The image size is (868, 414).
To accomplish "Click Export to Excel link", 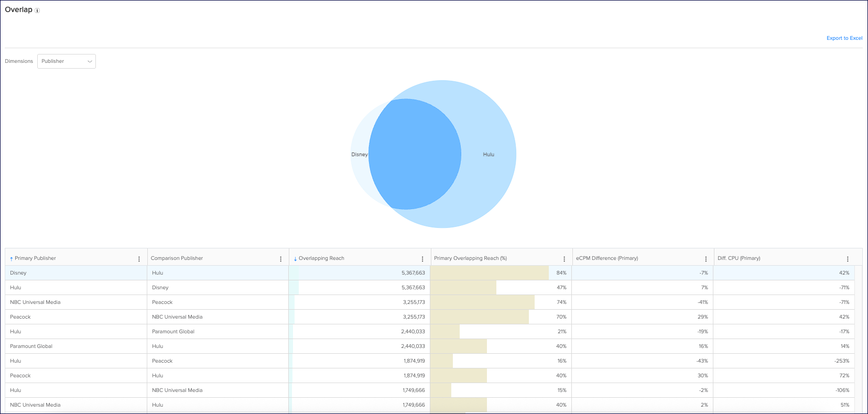I will (x=844, y=38).
